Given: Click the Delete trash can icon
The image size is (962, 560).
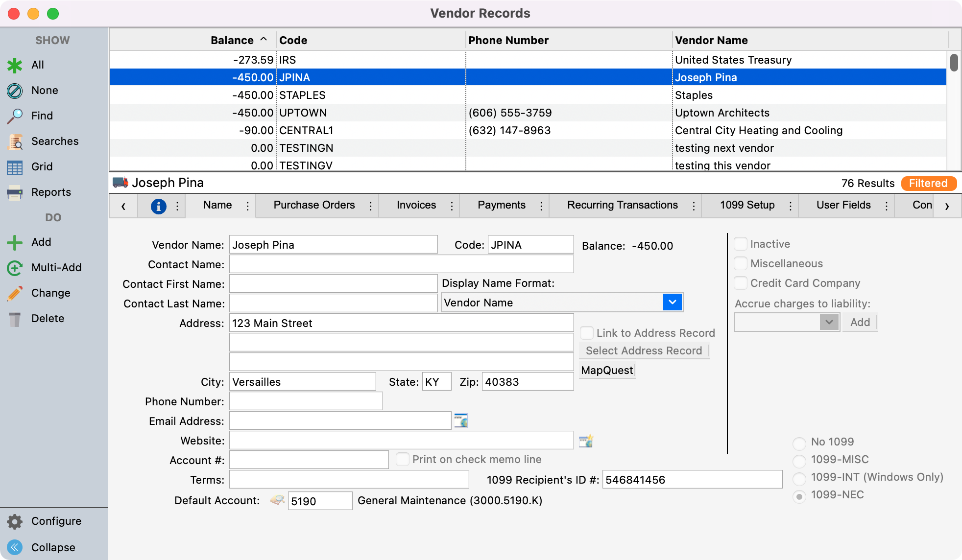Looking at the screenshot, I should 15,319.
